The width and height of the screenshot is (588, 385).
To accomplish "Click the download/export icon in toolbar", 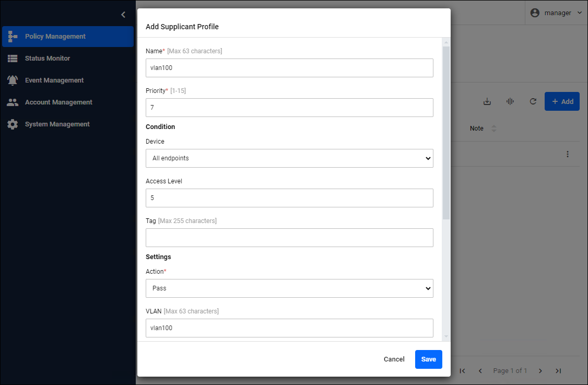I will tap(487, 101).
